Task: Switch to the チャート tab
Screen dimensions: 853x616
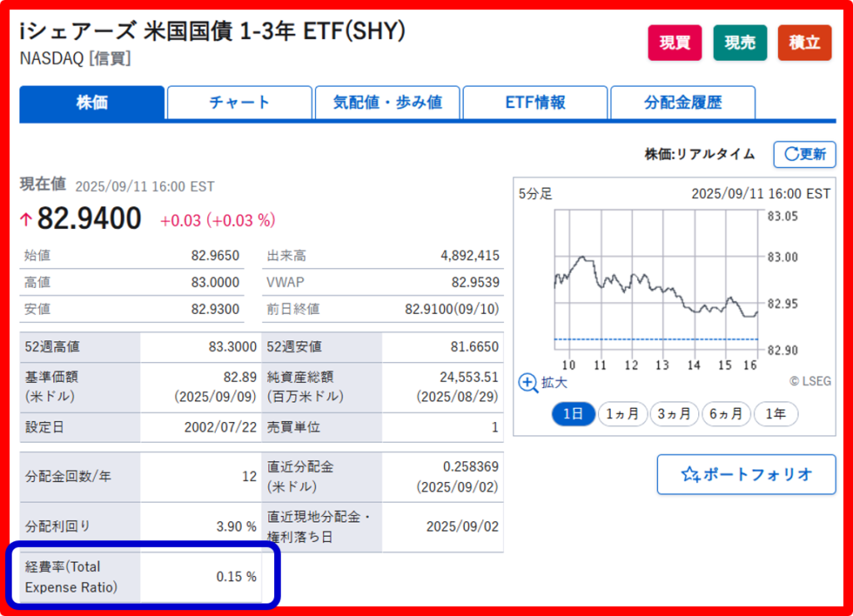Action: pyautogui.click(x=239, y=102)
